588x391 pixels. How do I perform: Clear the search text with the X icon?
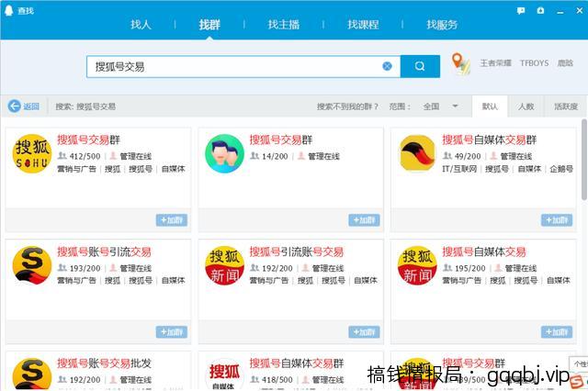point(387,66)
